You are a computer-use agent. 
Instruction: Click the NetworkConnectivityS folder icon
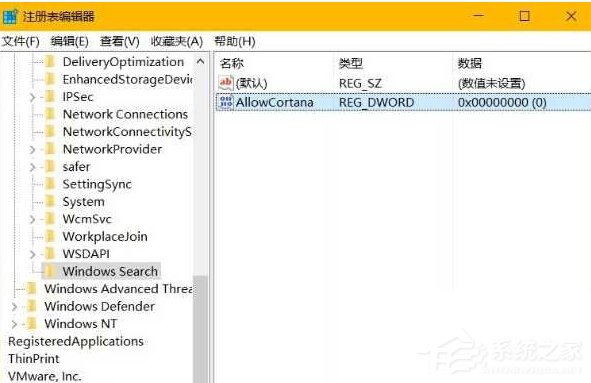pos(50,132)
